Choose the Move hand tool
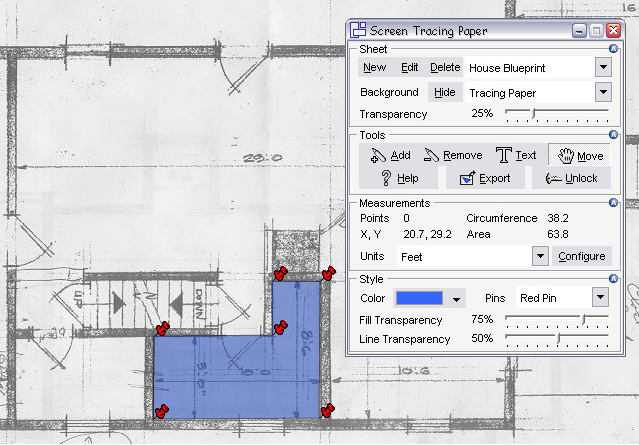Image resolution: width=639 pixels, height=445 pixels. pyautogui.click(x=580, y=155)
